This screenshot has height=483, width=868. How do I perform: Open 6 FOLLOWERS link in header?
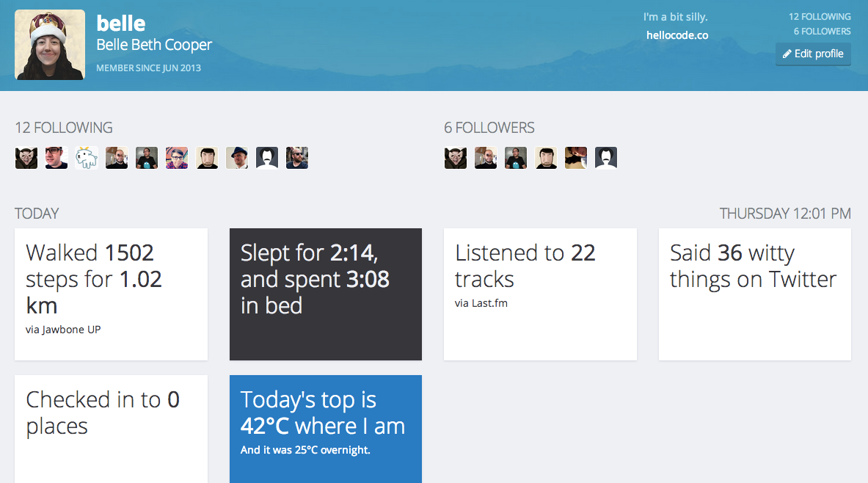[x=822, y=32]
